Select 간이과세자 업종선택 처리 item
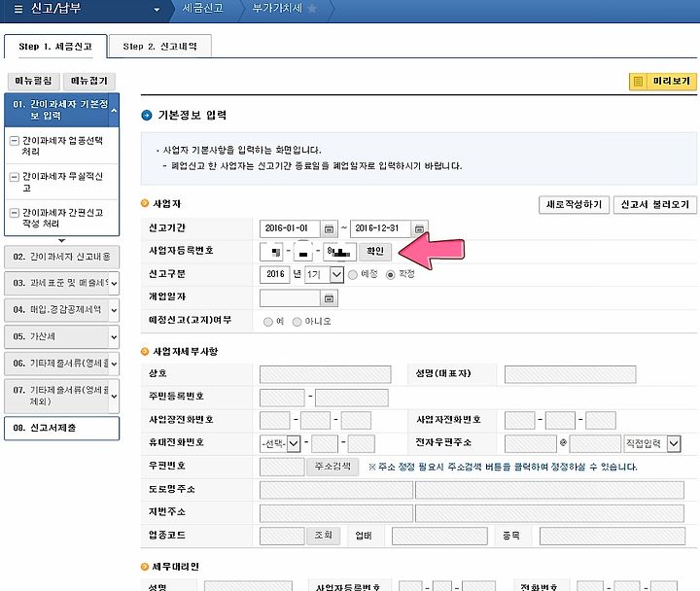The width and height of the screenshot is (700, 591). [x=62, y=146]
